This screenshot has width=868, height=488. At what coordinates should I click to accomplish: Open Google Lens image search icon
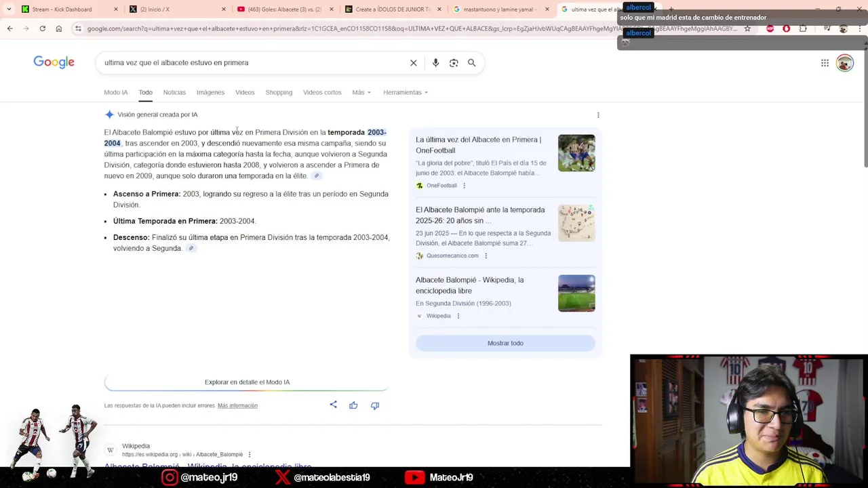pos(454,62)
